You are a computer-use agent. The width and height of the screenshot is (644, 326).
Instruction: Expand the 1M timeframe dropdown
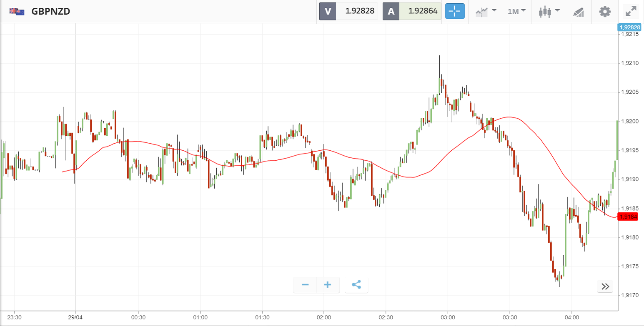(516, 11)
